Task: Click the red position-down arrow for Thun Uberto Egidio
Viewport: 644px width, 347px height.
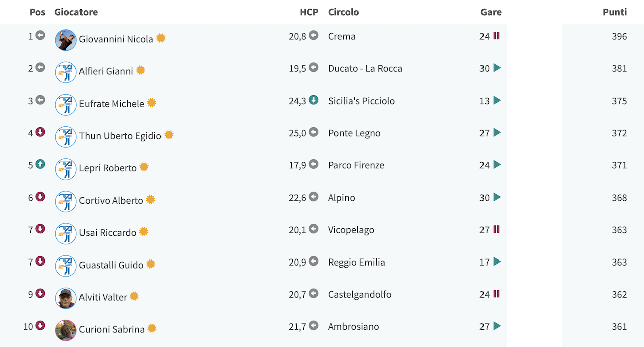Action: 40,132
